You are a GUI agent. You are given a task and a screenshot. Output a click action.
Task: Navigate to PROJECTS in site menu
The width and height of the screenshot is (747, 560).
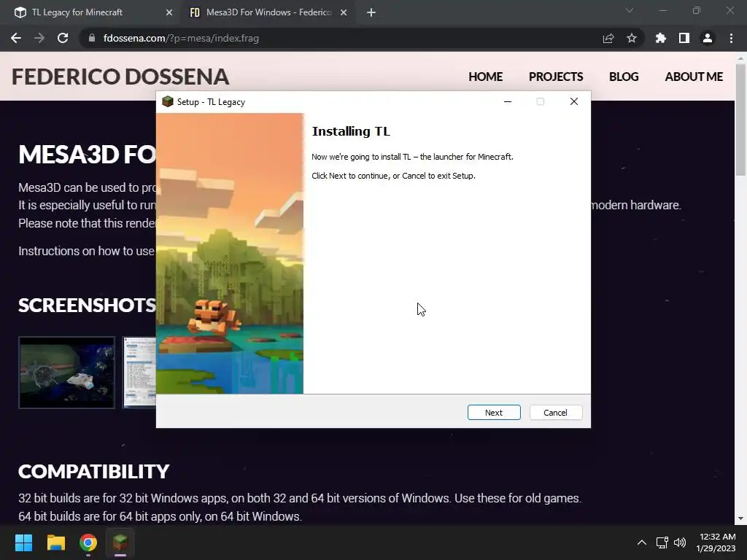(x=555, y=77)
